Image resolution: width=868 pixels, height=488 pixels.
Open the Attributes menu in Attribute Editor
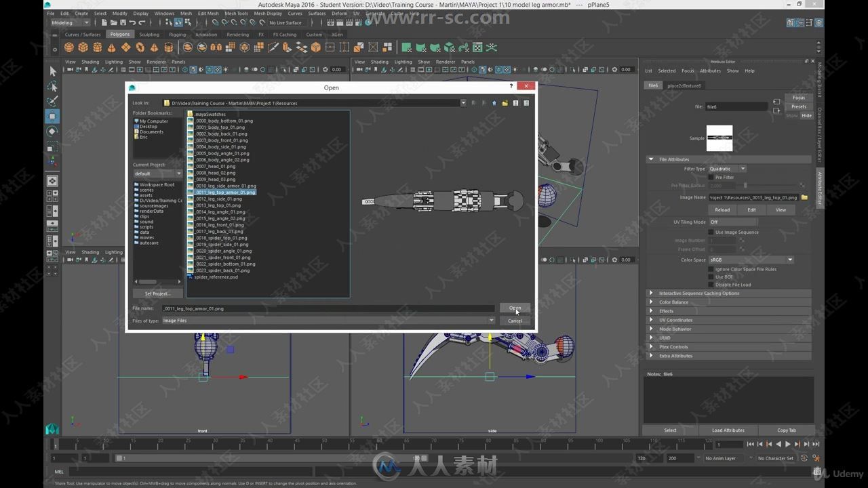pyautogui.click(x=710, y=70)
